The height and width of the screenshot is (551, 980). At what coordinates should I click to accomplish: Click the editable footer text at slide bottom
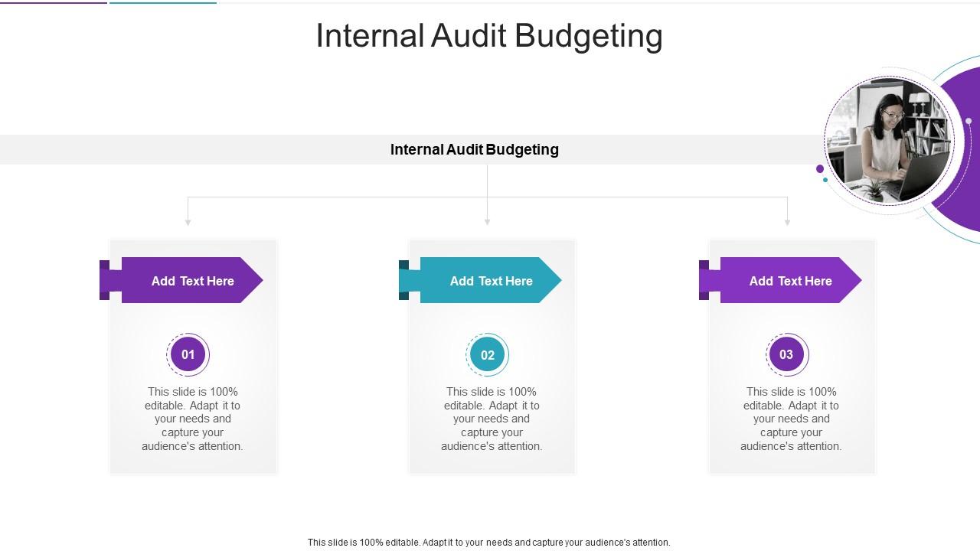488,542
